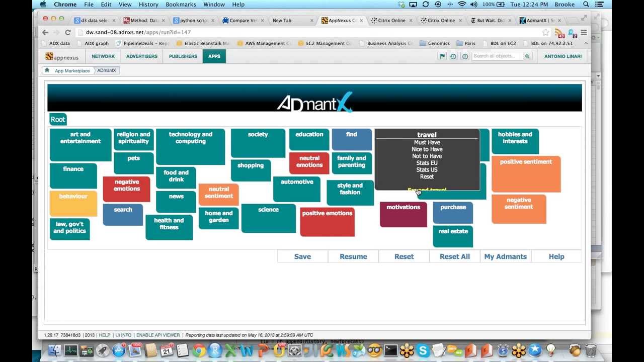
Task: Open the AirPlay display icon in the menu bar
Action: [413, 5]
